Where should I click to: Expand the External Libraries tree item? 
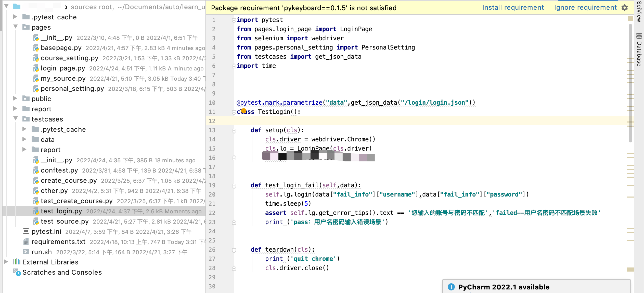point(5,262)
